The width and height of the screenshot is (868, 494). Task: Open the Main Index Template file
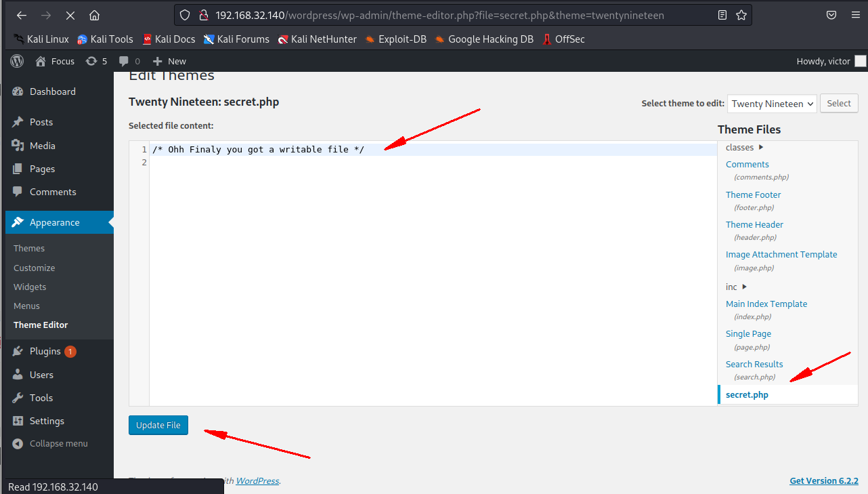766,304
